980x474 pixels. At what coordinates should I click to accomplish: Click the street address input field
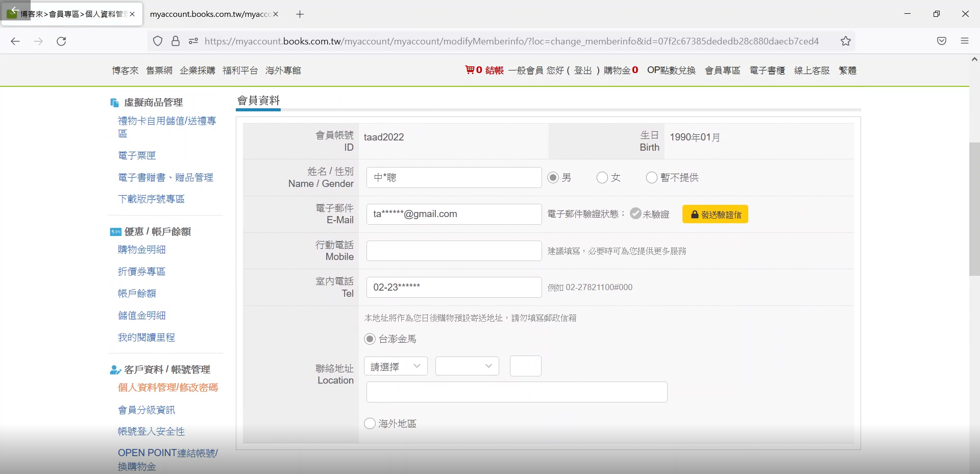coord(517,392)
